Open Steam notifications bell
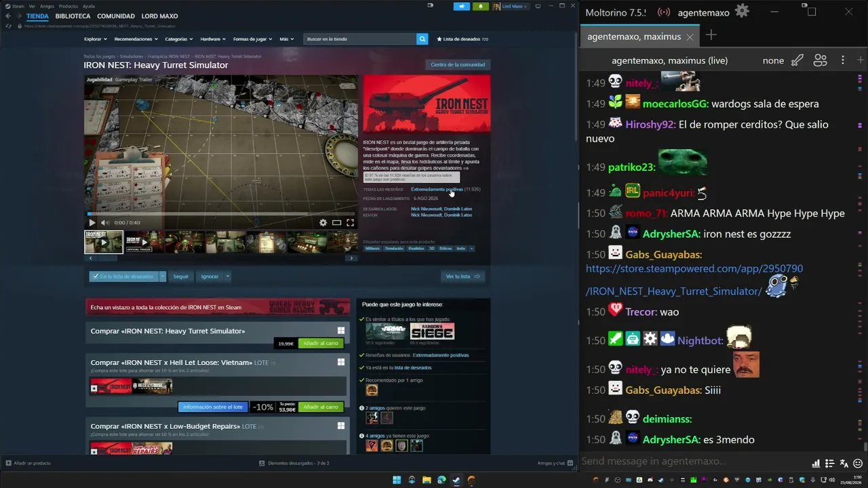Viewport: 868px width, 488px height. coord(480,6)
